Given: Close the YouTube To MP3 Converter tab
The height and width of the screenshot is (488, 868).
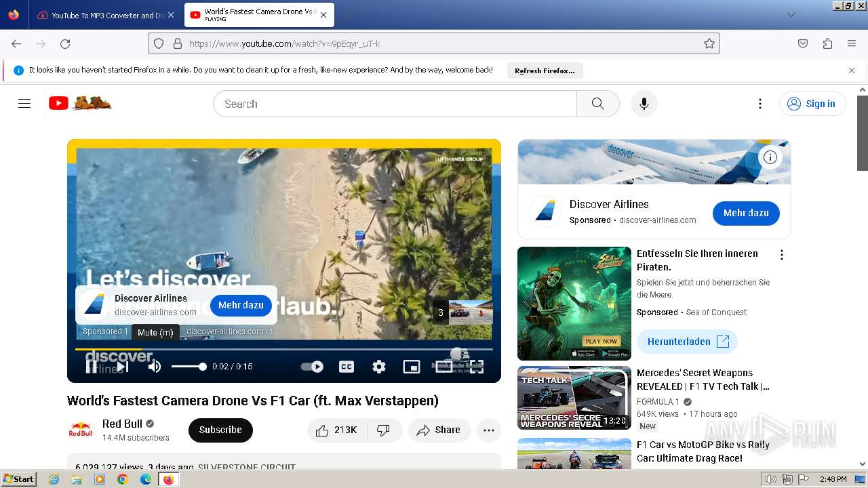Looking at the screenshot, I should [x=170, y=15].
